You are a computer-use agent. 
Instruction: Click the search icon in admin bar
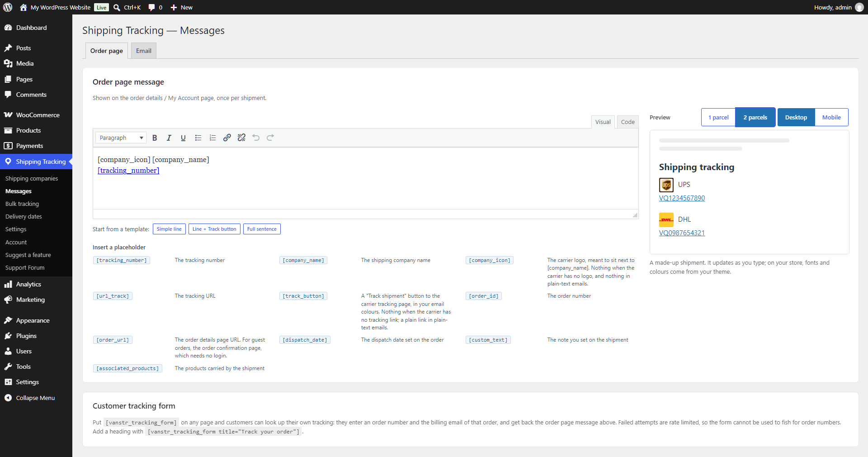pyautogui.click(x=117, y=7)
